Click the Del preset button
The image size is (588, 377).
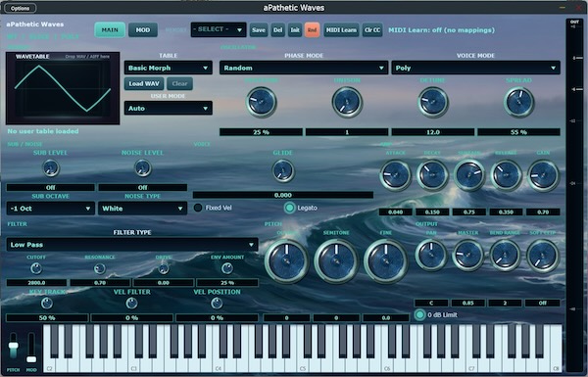click(278, 30)
